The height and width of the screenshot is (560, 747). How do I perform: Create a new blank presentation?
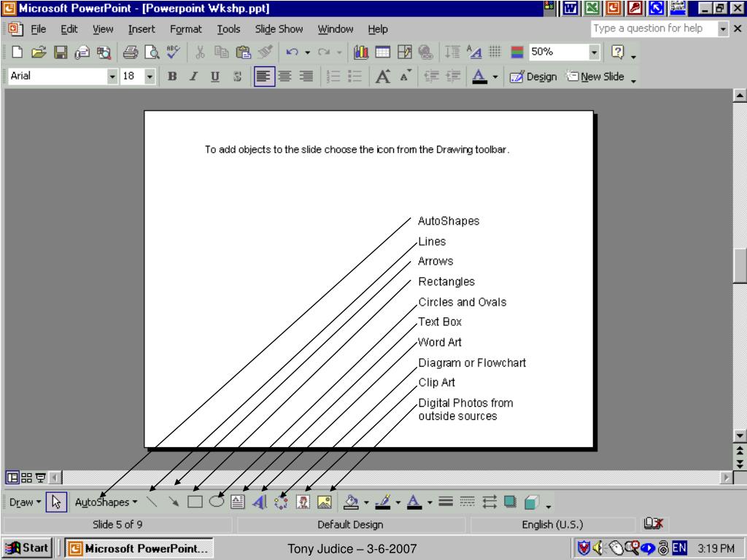pos(18,52)
